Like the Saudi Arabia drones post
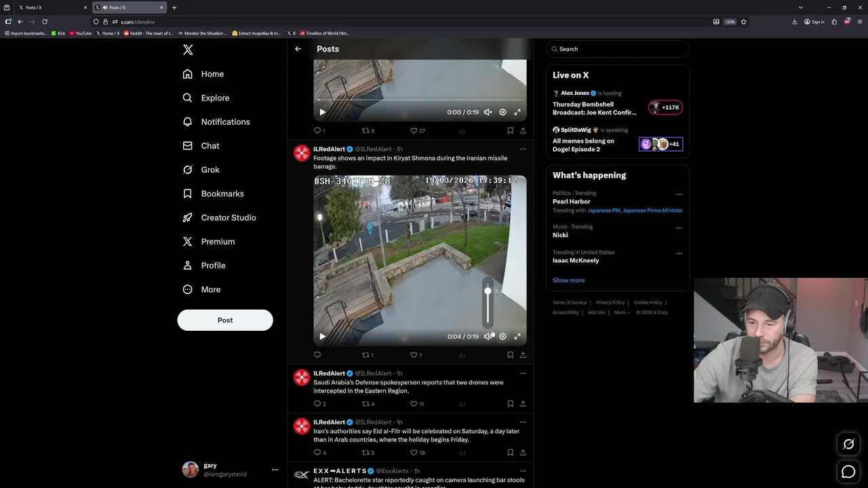 click(417, 403)
